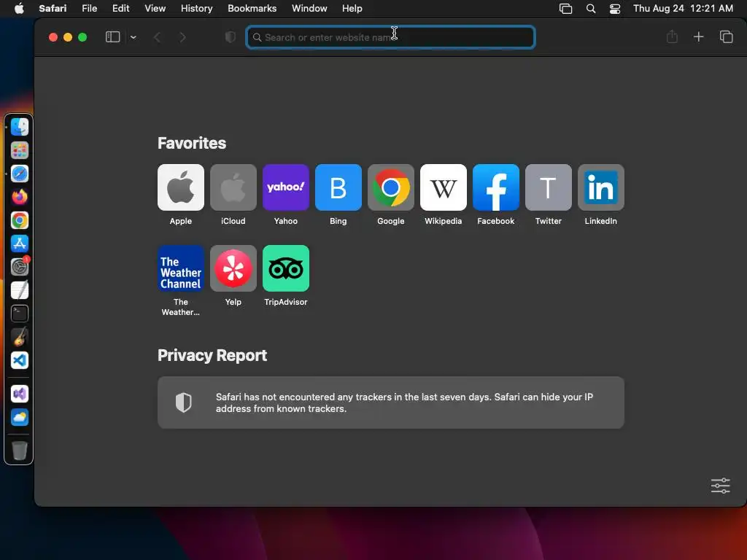Open Spotlight search in the menu bar
The image size is (747, 560).
click(591, 8)
